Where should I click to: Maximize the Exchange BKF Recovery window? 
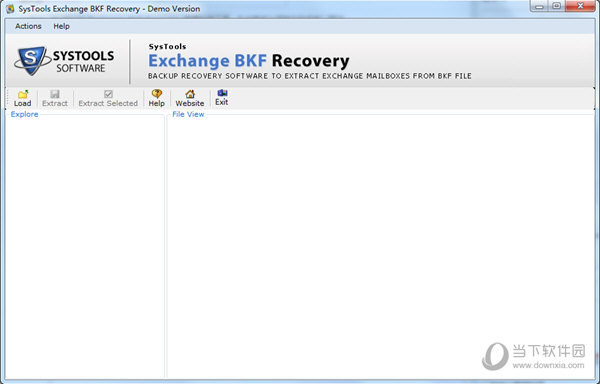(557, 6)
